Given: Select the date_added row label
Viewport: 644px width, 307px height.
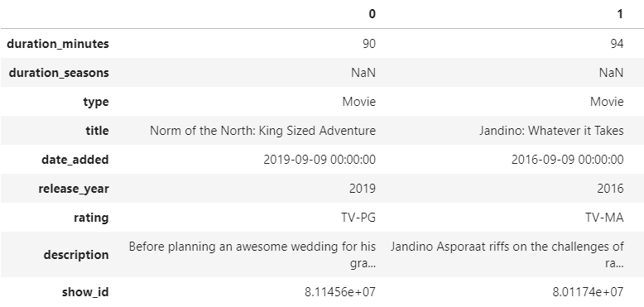Looking at the screenshot, I should point(75,160).
